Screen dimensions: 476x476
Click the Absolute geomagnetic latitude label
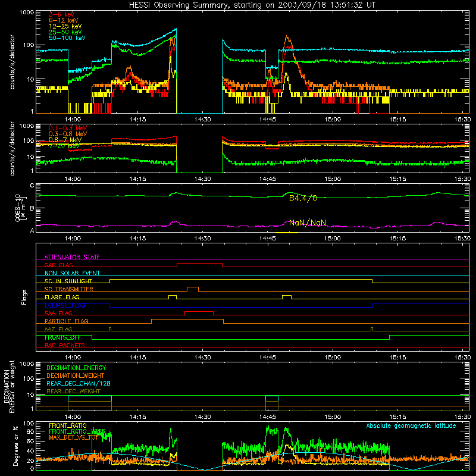click(x=411, y=426)
